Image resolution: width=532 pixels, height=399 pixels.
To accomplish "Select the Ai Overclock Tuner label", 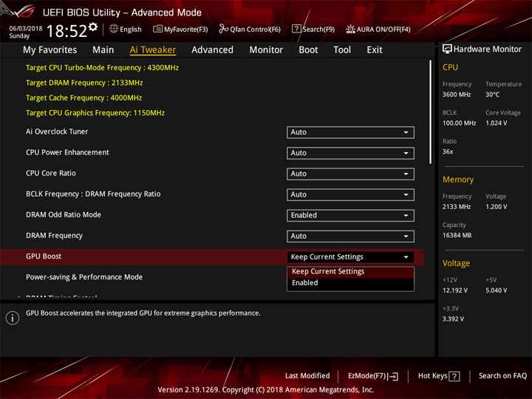I will [57, 132].
